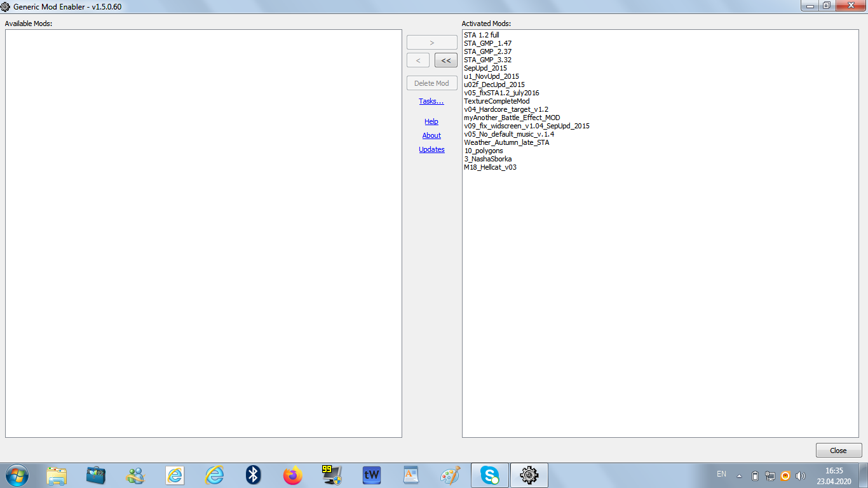Click the Show Desktop strip after clock
Screen dimensions: 868x488
864,475
